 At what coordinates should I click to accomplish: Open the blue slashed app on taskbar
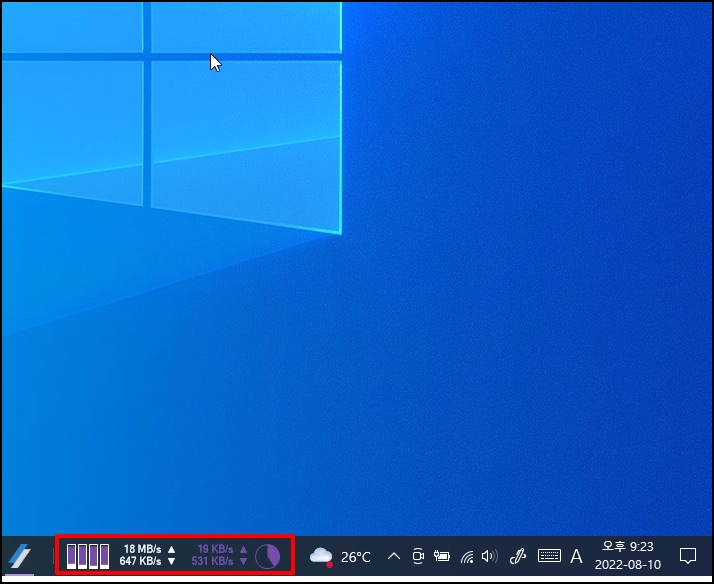tap(19, 555)
